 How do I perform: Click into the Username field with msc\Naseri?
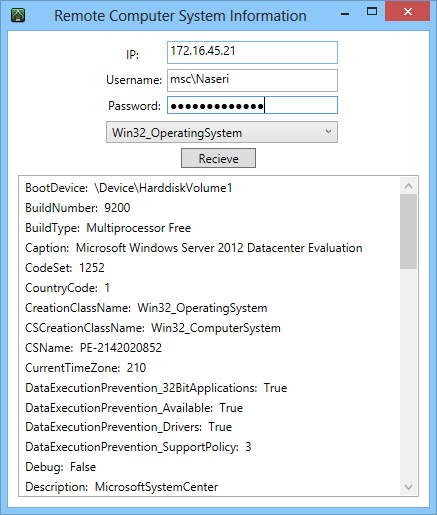tap(252, 80)
